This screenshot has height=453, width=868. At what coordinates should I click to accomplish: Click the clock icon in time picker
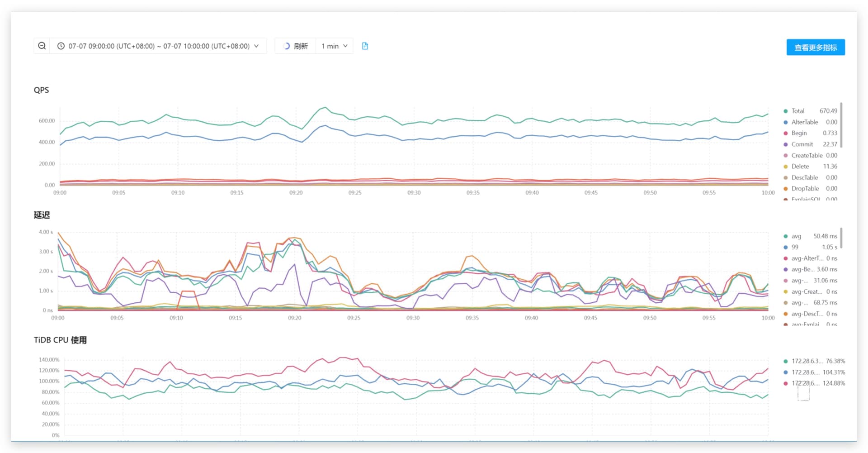point(61,46)
